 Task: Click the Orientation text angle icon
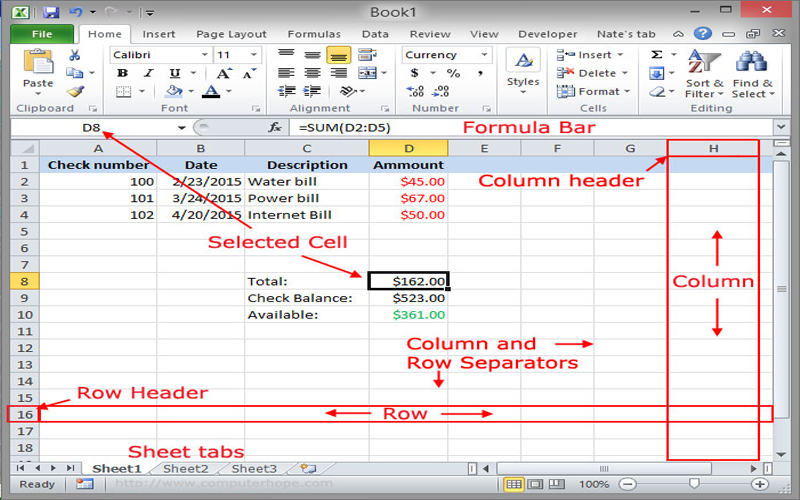pos(347,92)
